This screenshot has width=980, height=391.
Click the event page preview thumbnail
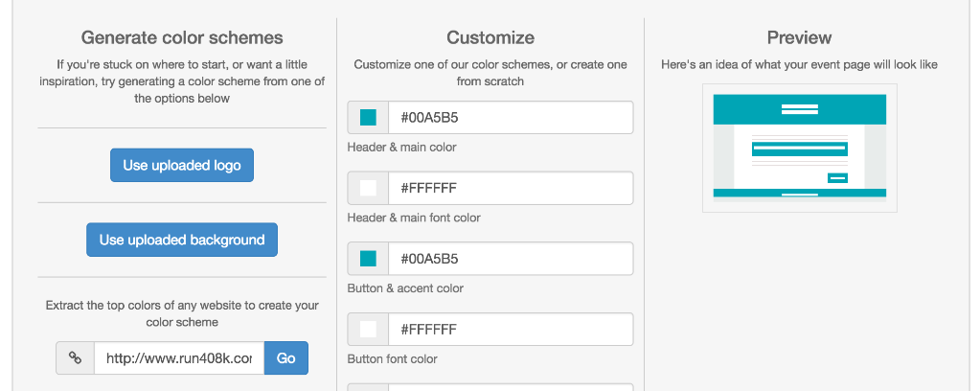tap(799, 147)
